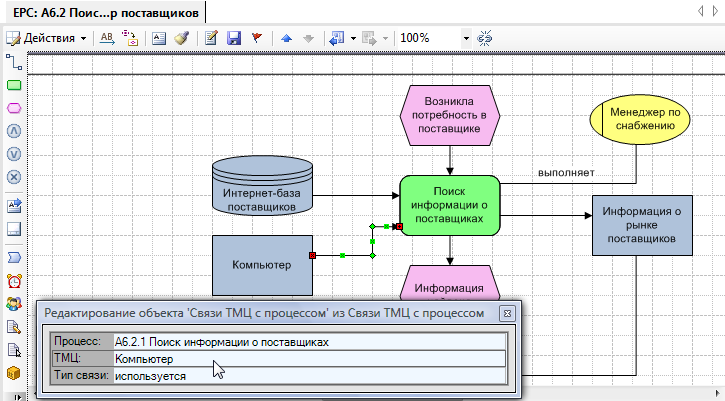This screenshot has width=725, height=401.
Task: Select the XOR operator tool
Action: pos(14,177)
